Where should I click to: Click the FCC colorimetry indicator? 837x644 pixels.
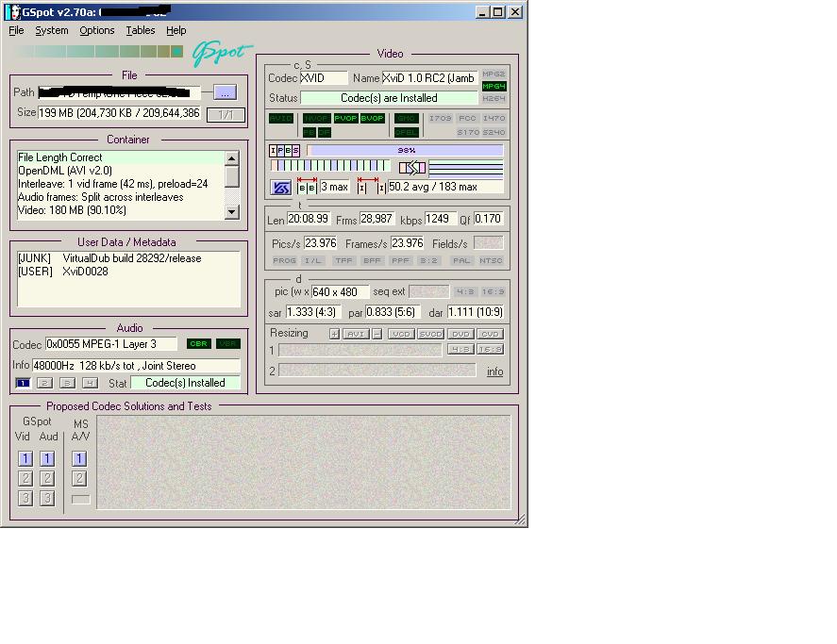pyautogui.click(x=467, y=118)
